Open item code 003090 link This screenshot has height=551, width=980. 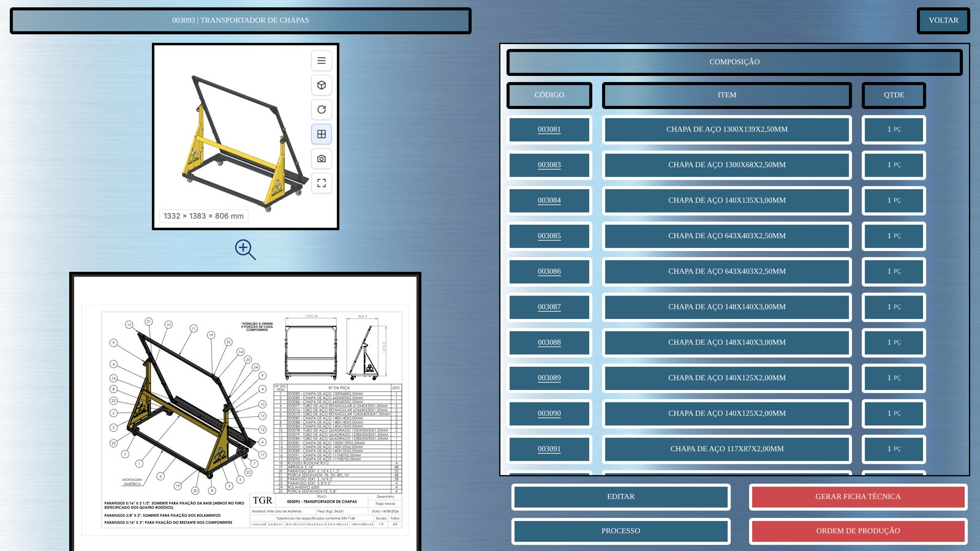tap(549, 413)
